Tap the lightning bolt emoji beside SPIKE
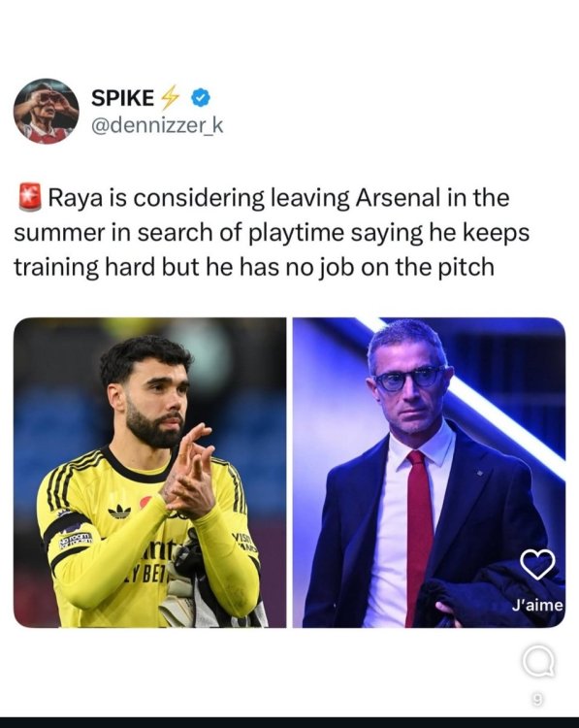Screen dimensions: 579x728 [x=170, y=97]
